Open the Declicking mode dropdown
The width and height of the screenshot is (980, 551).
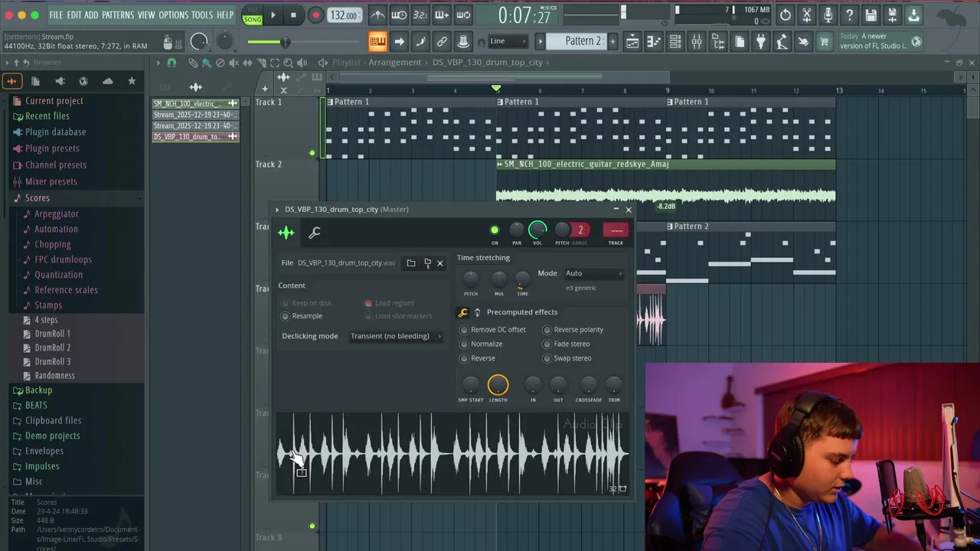(x=396, y=336)
